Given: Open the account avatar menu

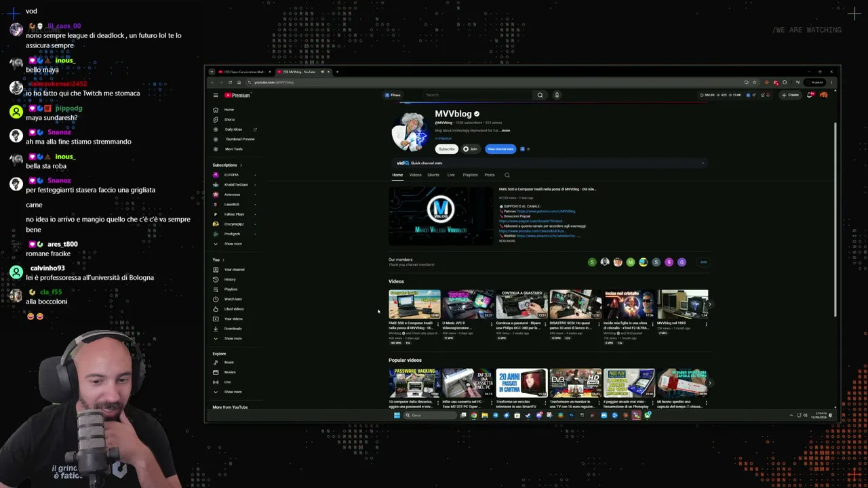Looking at the screenshot, I should [823, 95].
